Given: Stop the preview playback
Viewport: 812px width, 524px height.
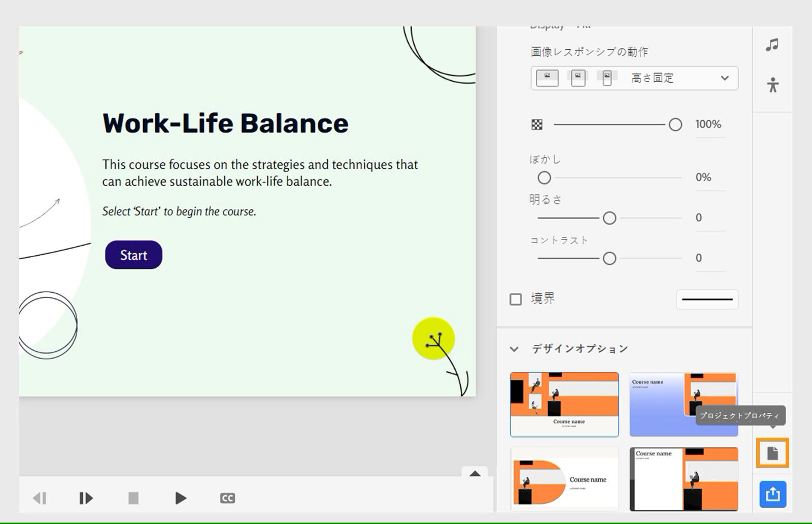Looking at the screenshot, I should click(x=132, y=498).
